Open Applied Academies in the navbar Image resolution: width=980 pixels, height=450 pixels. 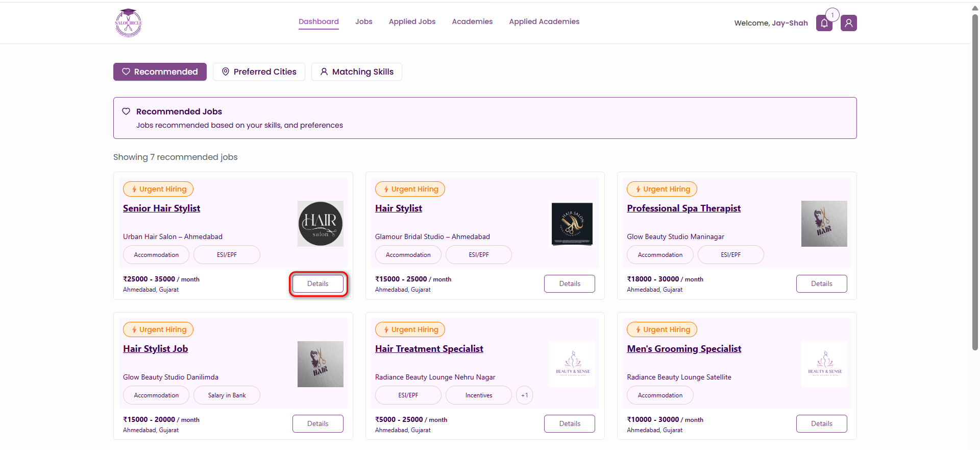544,21
